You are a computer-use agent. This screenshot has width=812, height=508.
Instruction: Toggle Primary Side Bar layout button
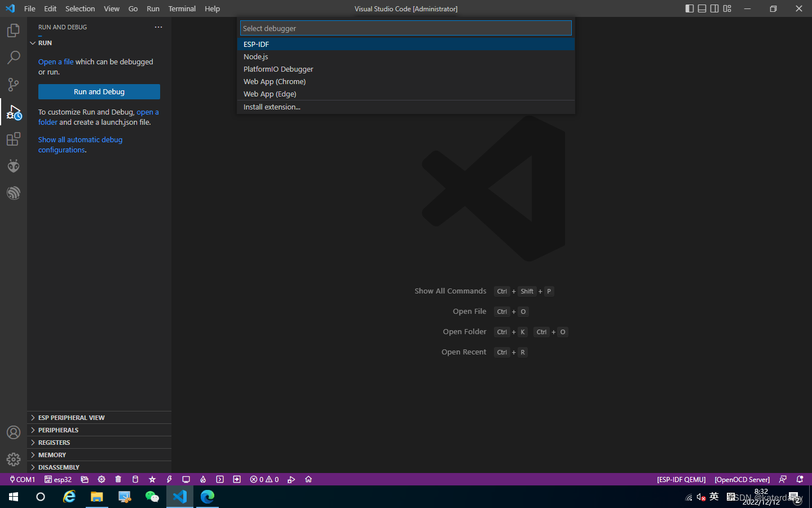[690, 8]
